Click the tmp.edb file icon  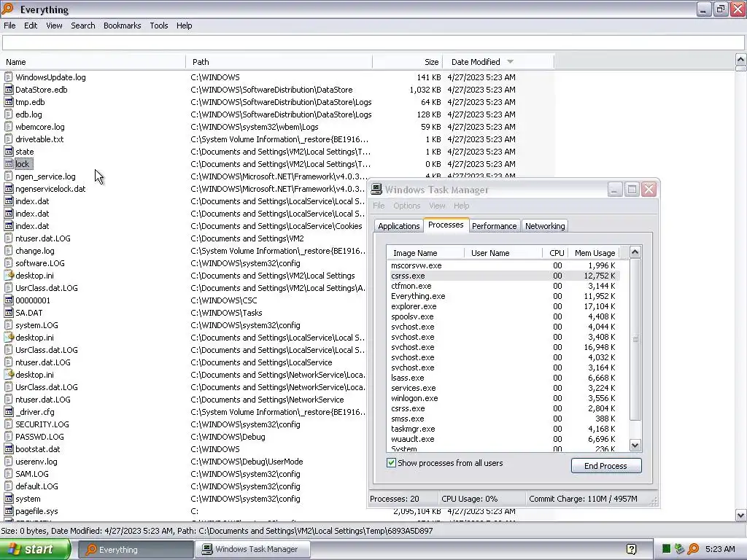click(x=8, y=102)
